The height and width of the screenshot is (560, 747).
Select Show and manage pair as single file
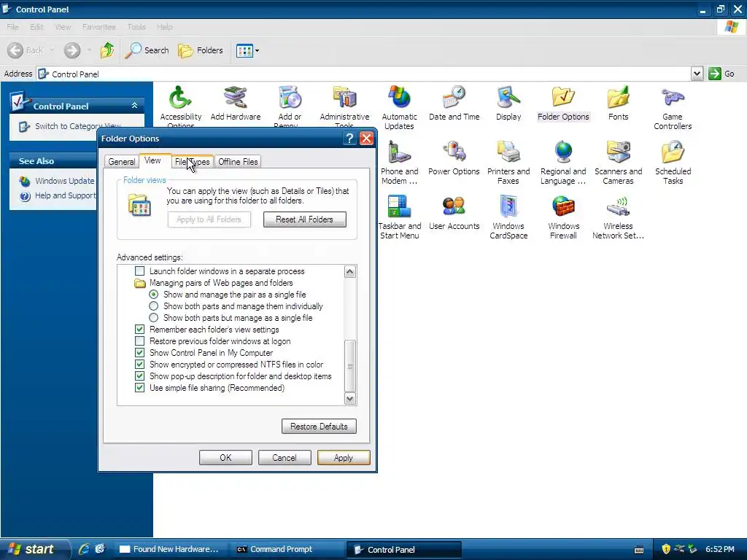pos(153,295)
